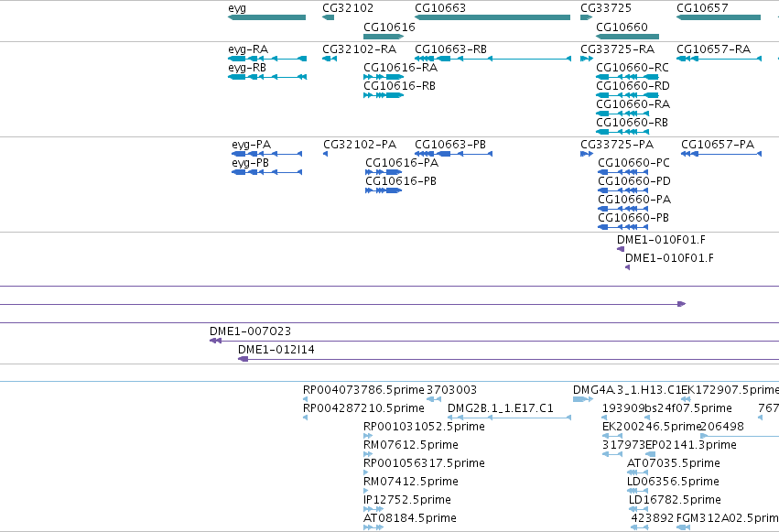Click the upper DME1-010F01.F label
779x532 pixels.
click(661, 240)
